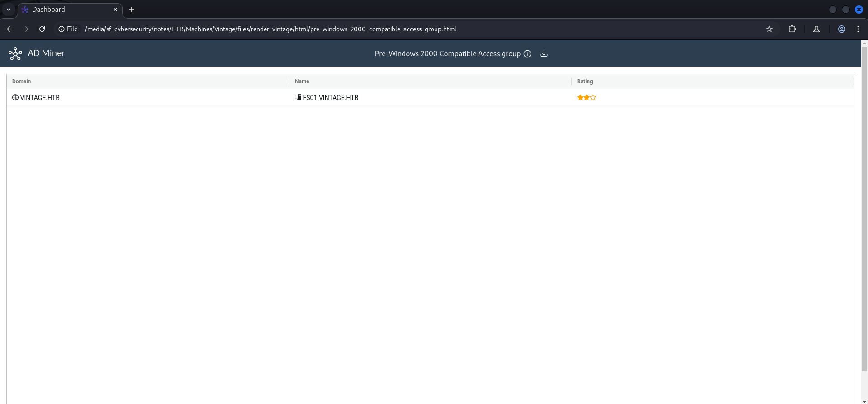The image size is (868, 404).
Task: Open the info icon beside the page title
Action: click(x=527, y=54)
